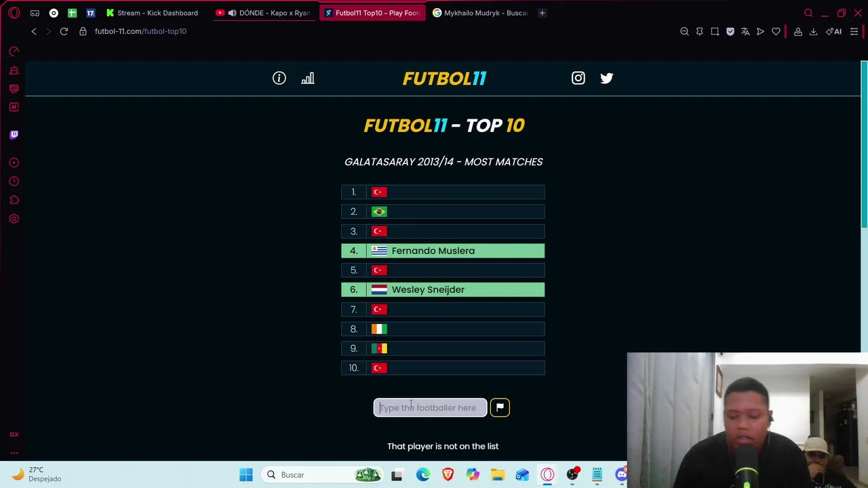Focus the 'Type the footballer here' field
868x488 pixels.
[430, 407]
